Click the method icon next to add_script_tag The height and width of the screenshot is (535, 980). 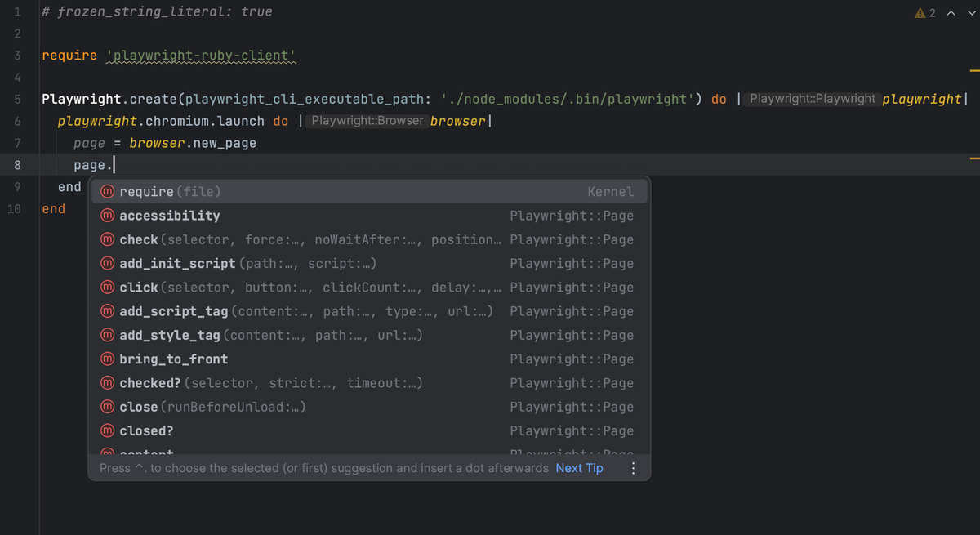tap(107, 311)
